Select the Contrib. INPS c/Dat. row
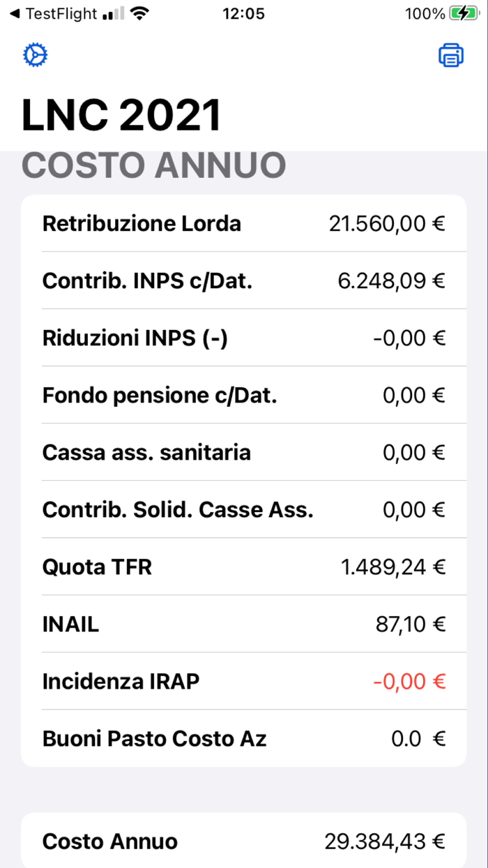Image resolution: width=488 pixels, height=868 pixels. 243,280
